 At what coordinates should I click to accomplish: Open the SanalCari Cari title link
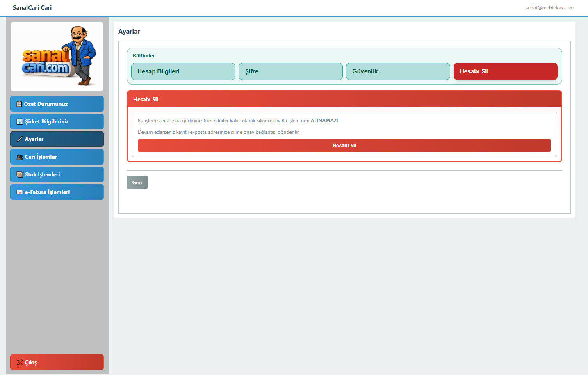pos(32,8)
